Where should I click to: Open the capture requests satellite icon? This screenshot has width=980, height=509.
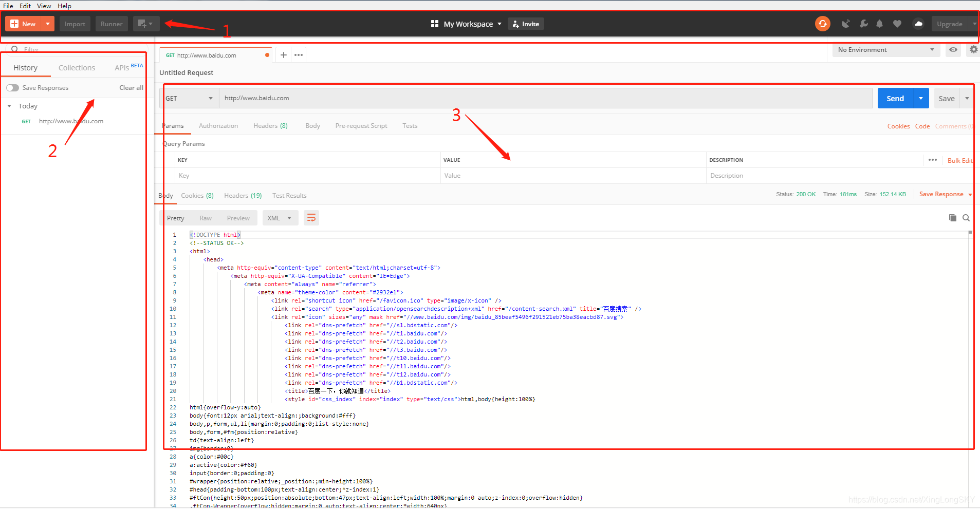click(845, 24)
